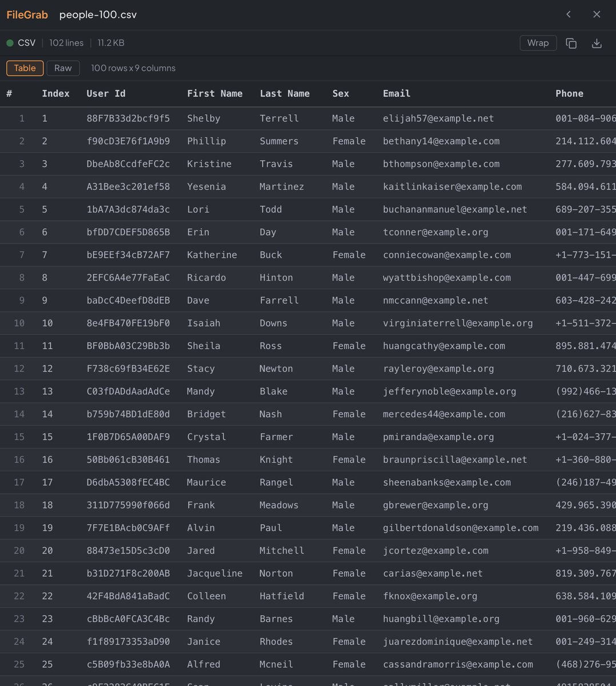The height and width of the screenshot is (686, 616).
Task: Click email nmccann@example.net
Action: tap(435, 301)
